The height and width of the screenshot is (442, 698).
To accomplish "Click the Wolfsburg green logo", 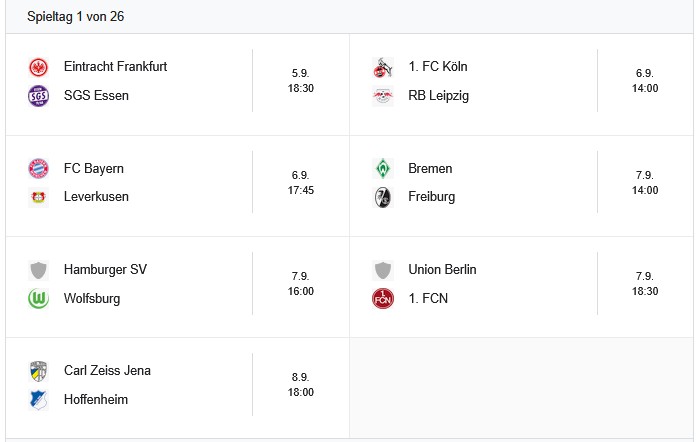I will (x=39, y=298).
